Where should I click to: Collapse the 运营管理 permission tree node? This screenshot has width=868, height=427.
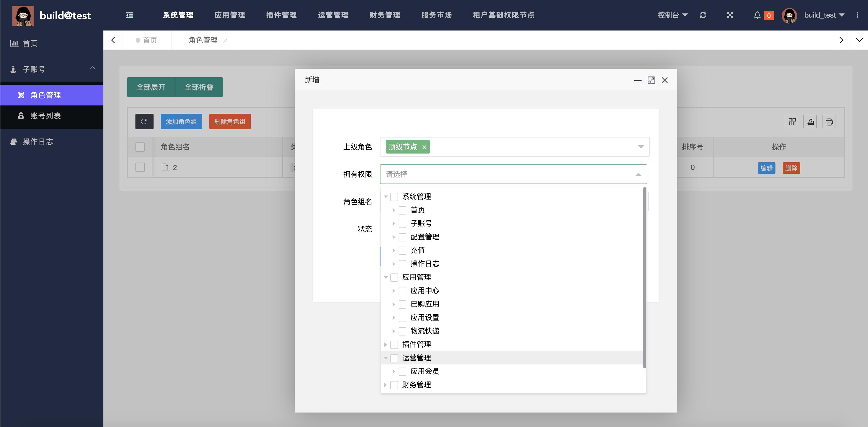385,358
